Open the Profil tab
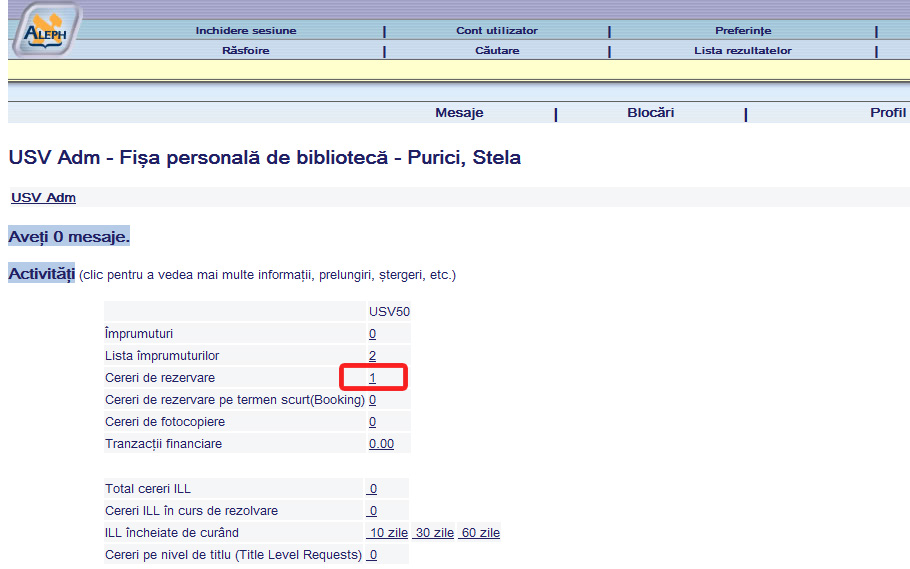 [887, 113]
